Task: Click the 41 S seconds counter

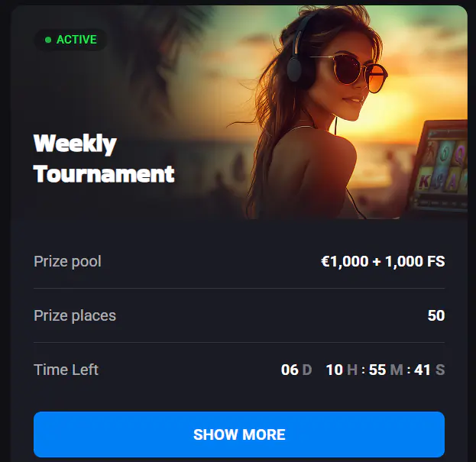Action: (x=429, y=370)
